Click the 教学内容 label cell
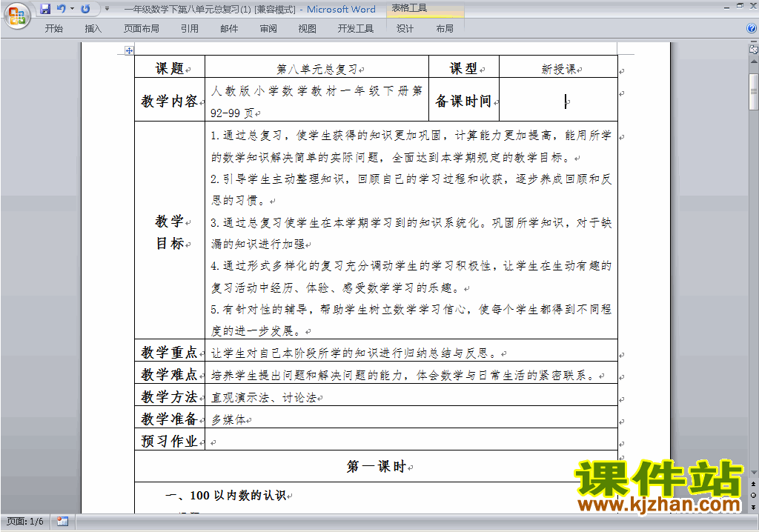Screen dimensions: 759x532 [x=170, y=100]
